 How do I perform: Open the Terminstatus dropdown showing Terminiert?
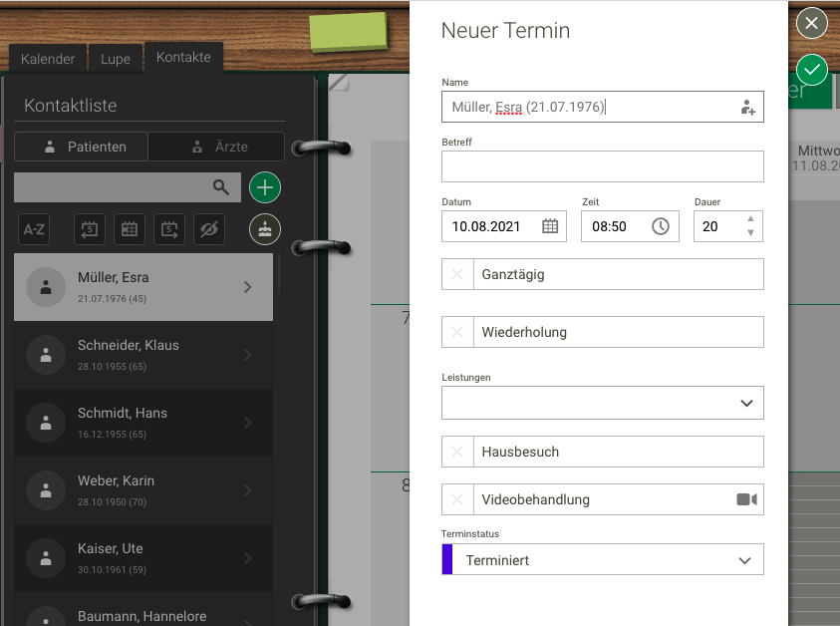[x=745, y=559]
